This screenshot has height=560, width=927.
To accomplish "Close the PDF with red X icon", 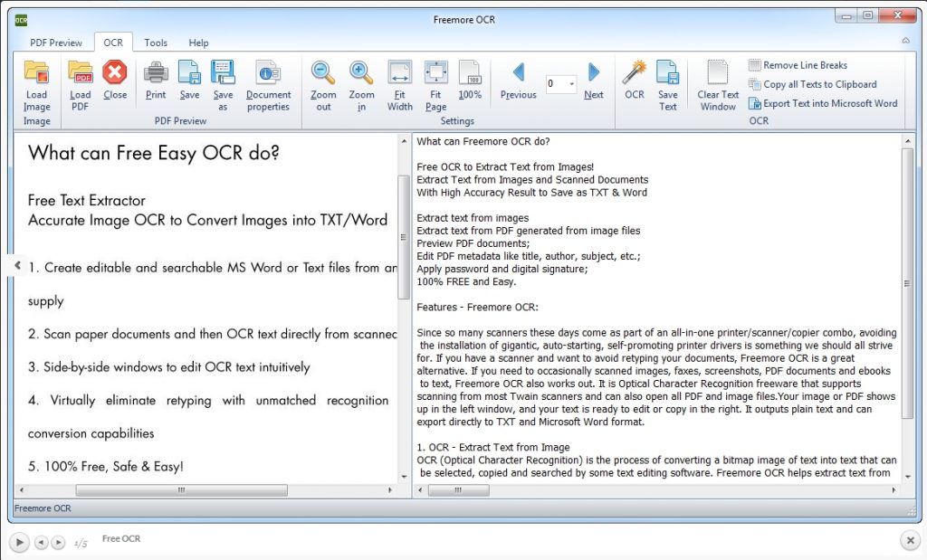I will click(115, 73).
